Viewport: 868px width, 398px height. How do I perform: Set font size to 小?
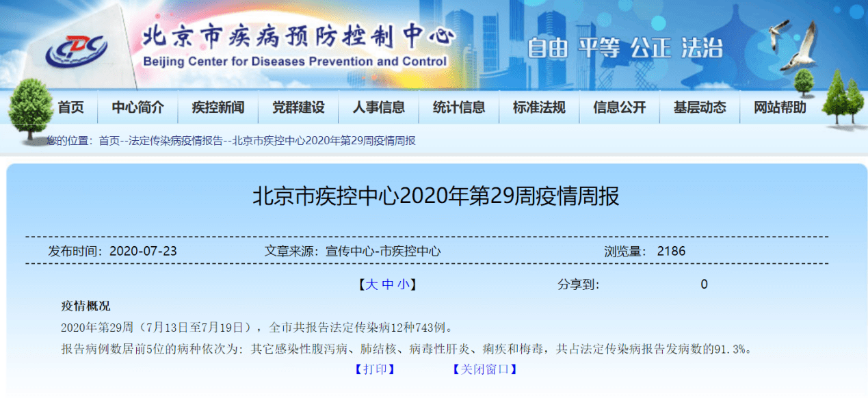coord(403,284)
